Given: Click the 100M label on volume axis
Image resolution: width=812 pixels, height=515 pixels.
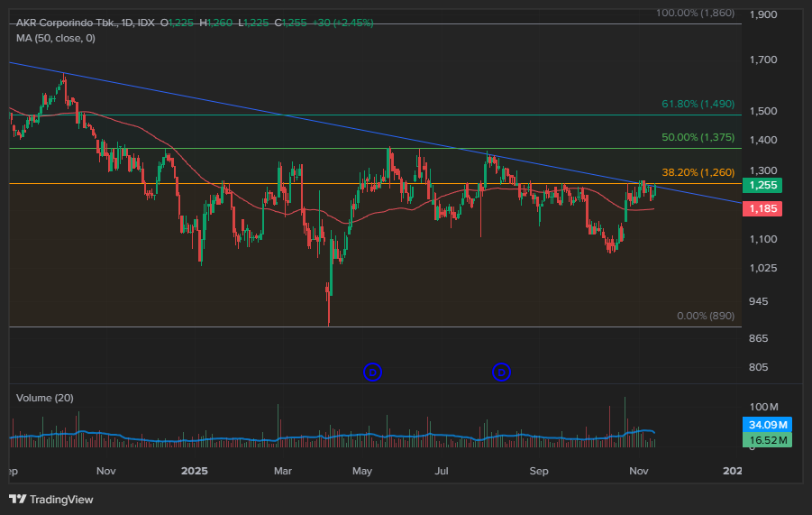Looking at the screenshot, I should tap(762, 408).
